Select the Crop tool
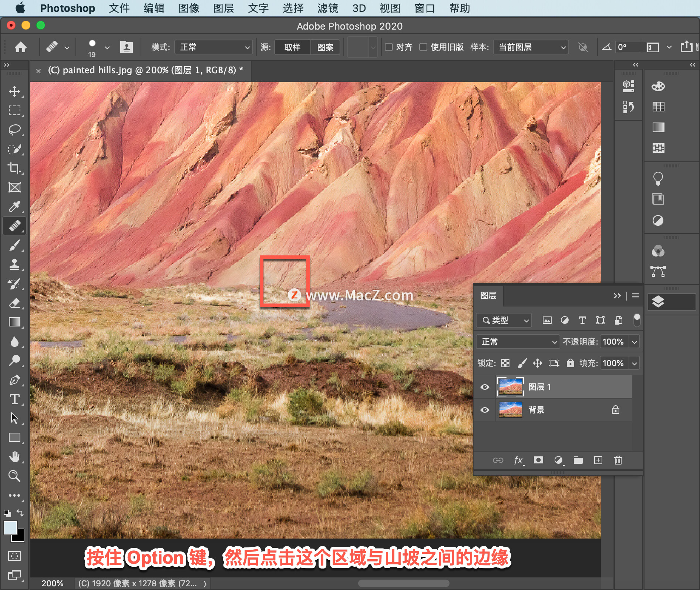 pyautogui.click(x=14, y=168)
